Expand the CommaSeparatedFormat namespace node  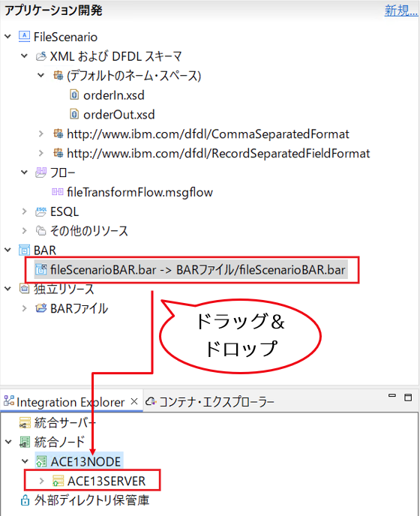pyautogui.click(x=40, y=133)
